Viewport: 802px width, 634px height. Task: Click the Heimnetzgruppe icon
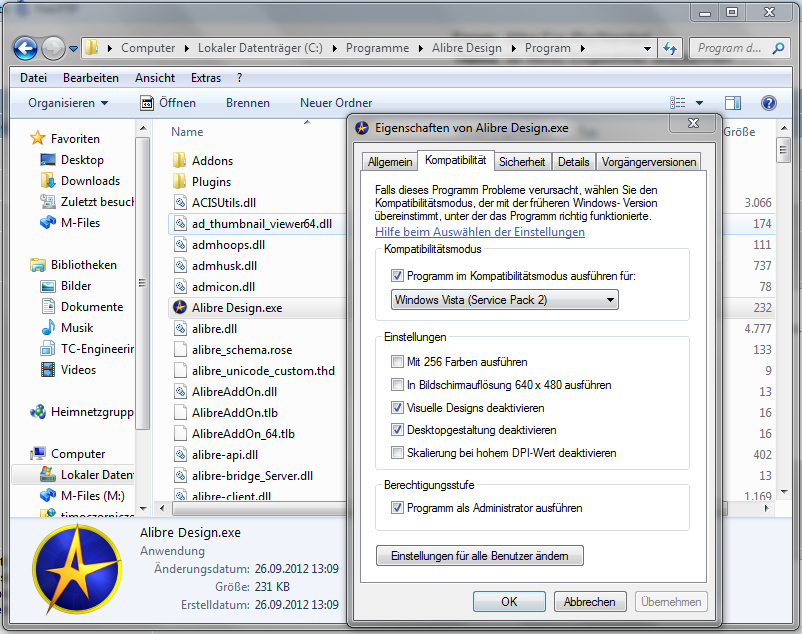click(x=37, y=412)
